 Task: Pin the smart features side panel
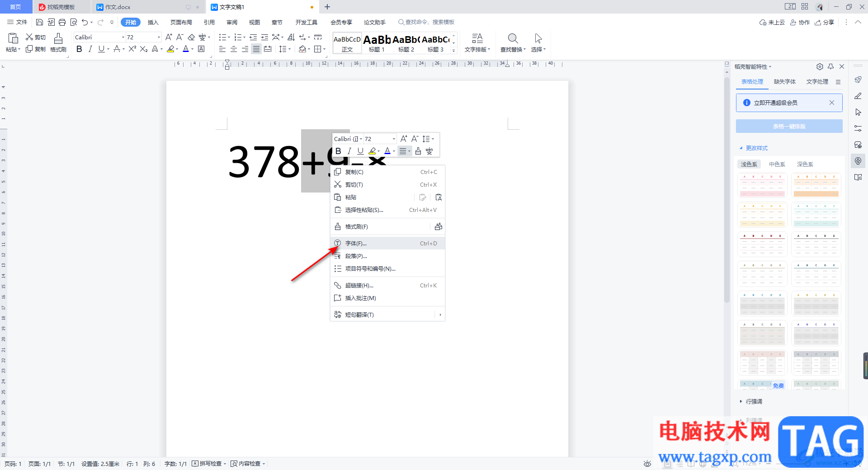coord(830,66)
